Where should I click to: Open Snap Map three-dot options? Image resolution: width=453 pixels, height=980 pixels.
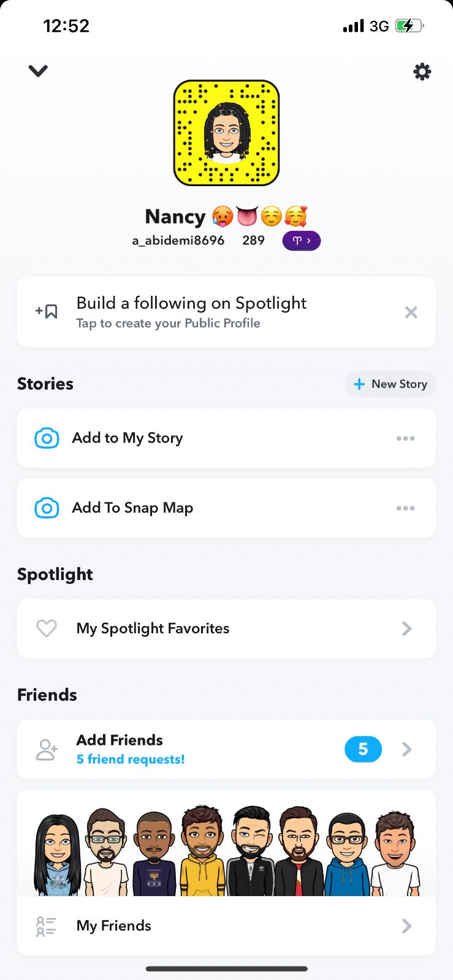point(405,508)
